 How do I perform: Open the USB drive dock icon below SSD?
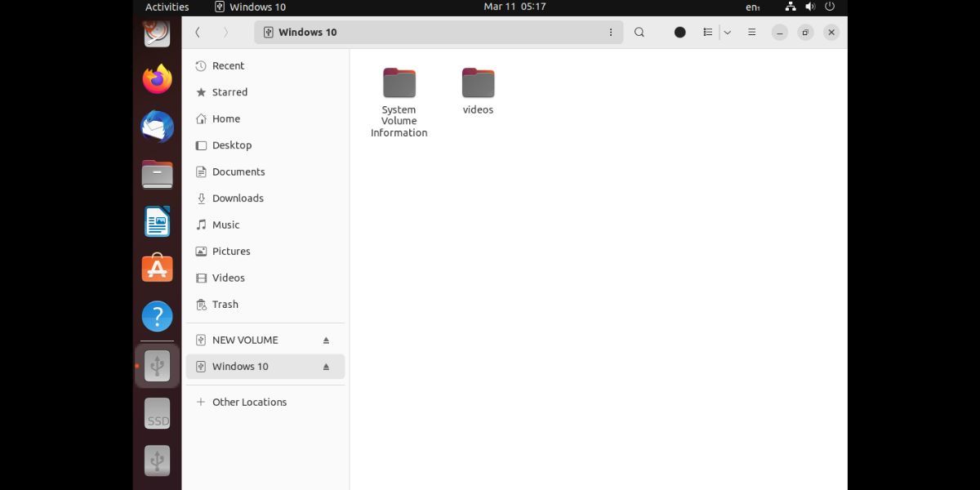pyautogui.click(x=158, y=461)
